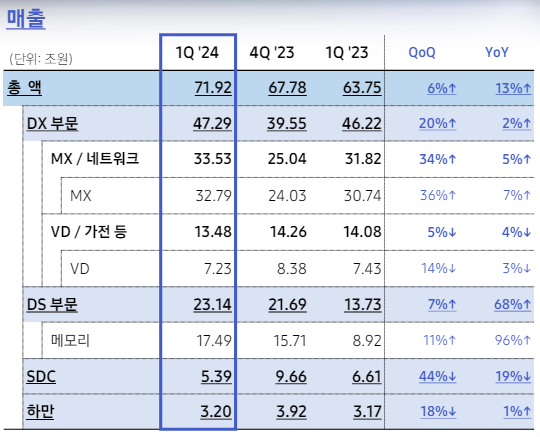
Task: Click total revenue value 71.92
Action: coord(213,87)
